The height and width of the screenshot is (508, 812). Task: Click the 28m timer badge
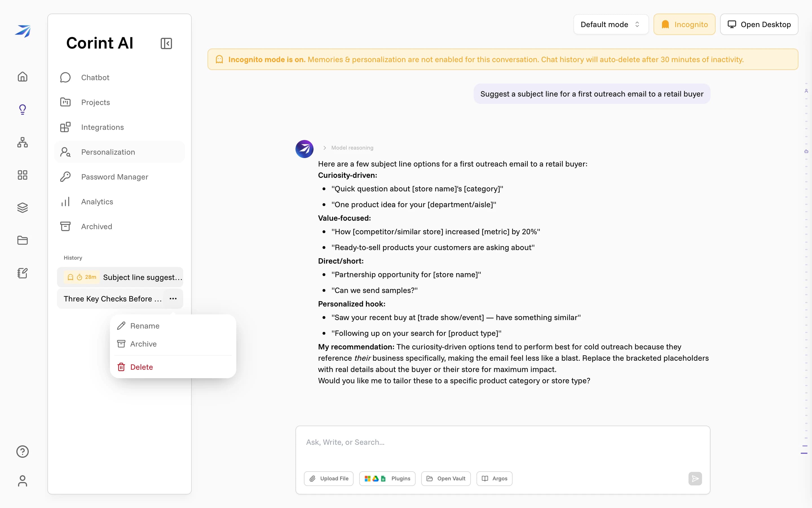82,277
